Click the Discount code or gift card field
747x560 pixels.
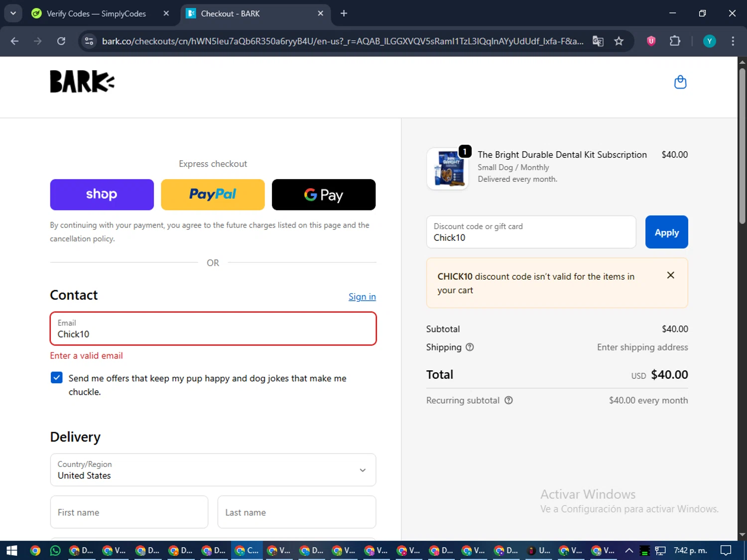[x=531, y=232]
